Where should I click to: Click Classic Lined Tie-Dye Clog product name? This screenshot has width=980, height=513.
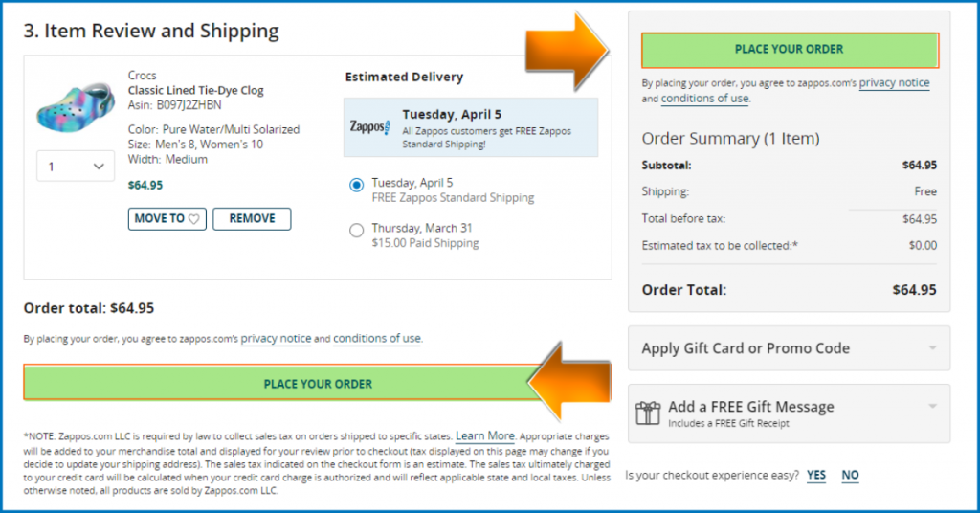tap(195, 90)
